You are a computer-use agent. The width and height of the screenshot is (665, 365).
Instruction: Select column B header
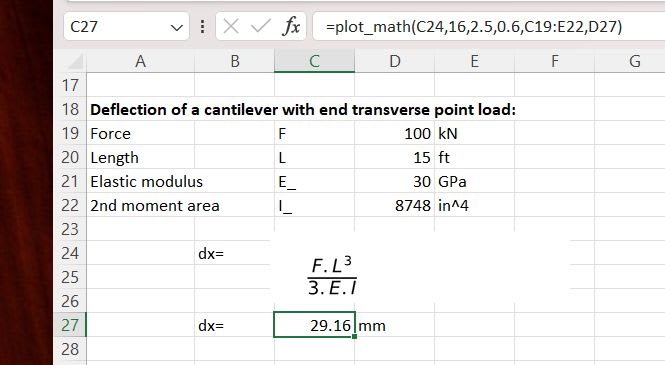(x=235, y=61)
